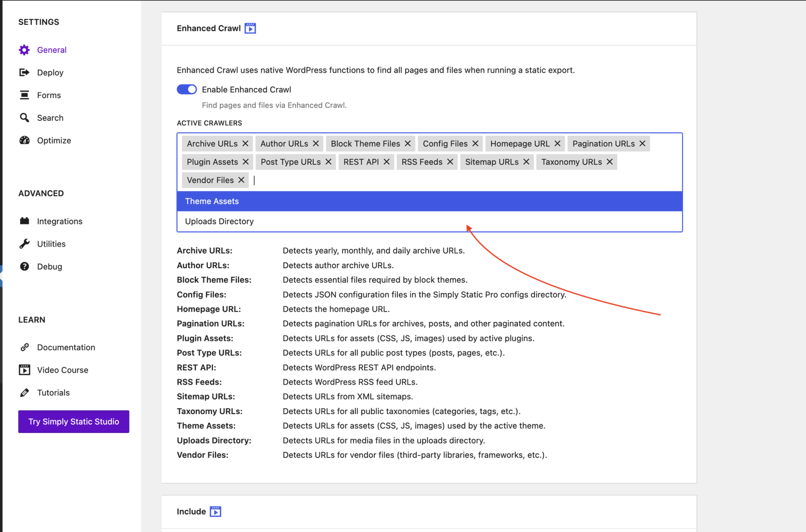
Task: Disable the Enable Enhanced Crawl toggle
Action: (x=186, y=89)
